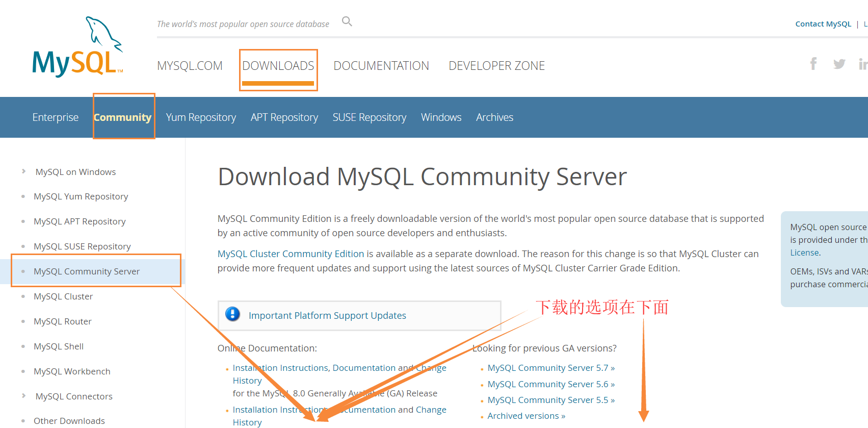Open MySQL SUSE Repository sidebar link
The width and height of the screenshot is (868, 428).
82,246
